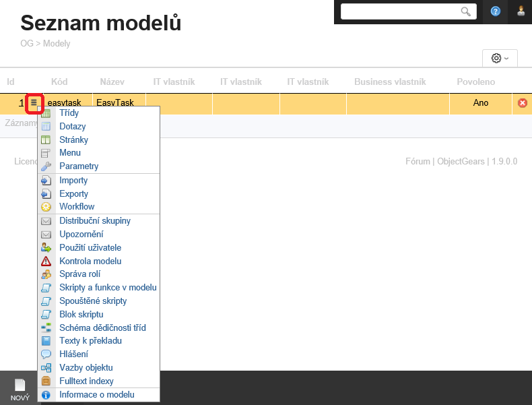The height and width of the screenshot is (405, 532).
Task: Open the row menu icon next to easytask
Action: [x=34, y=102]
